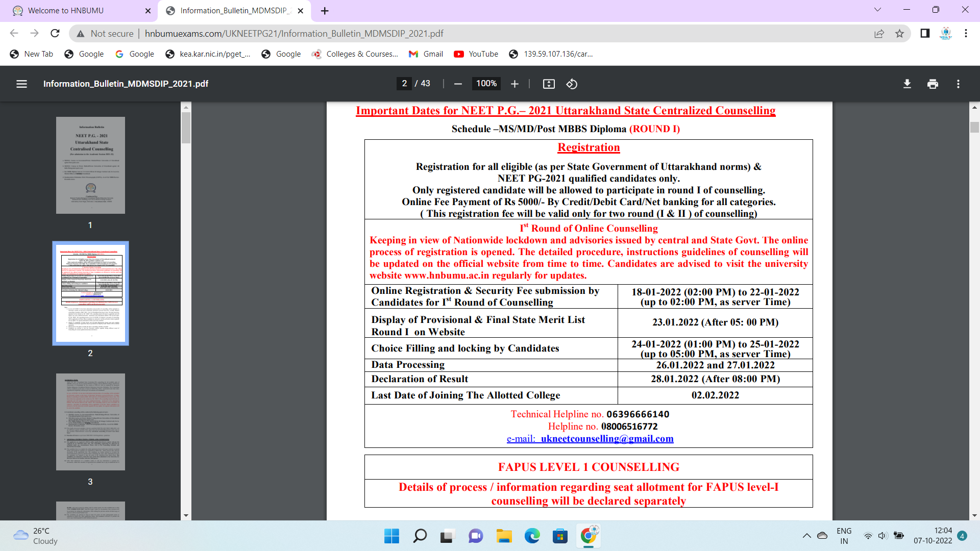This screenshot has height=551, width=980.
Task: Go back to previous page in browser
Action: click(x=14, y=33)
